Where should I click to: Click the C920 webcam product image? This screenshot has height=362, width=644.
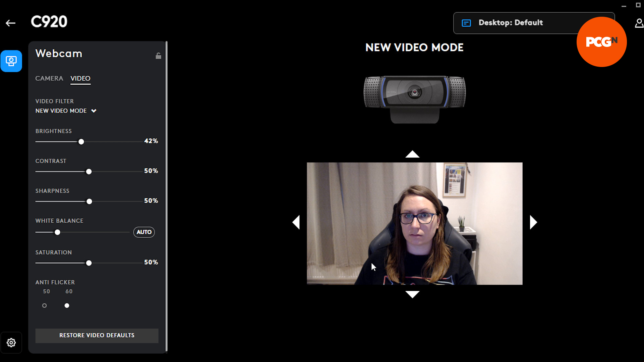[415, 99]
